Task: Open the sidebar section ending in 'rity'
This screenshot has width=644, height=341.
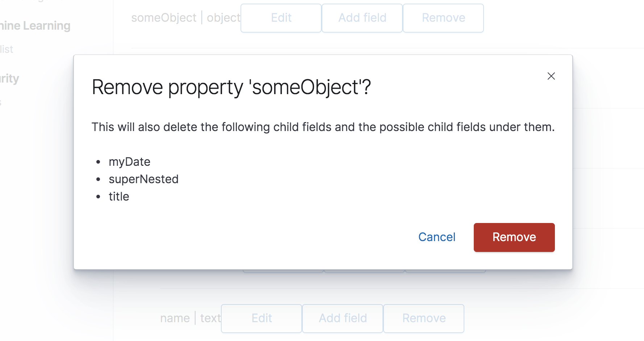Action: click(9, 79)
